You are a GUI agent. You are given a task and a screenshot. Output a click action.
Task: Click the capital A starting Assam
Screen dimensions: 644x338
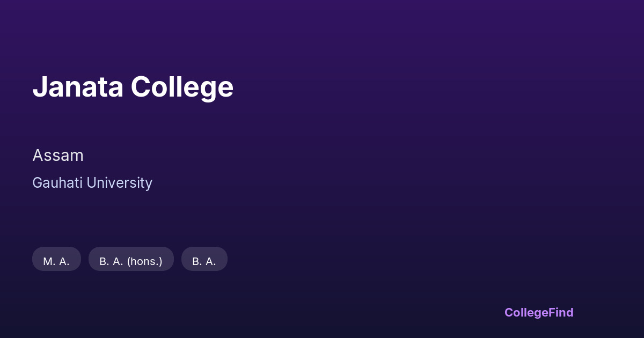click(x=37, y=156)
